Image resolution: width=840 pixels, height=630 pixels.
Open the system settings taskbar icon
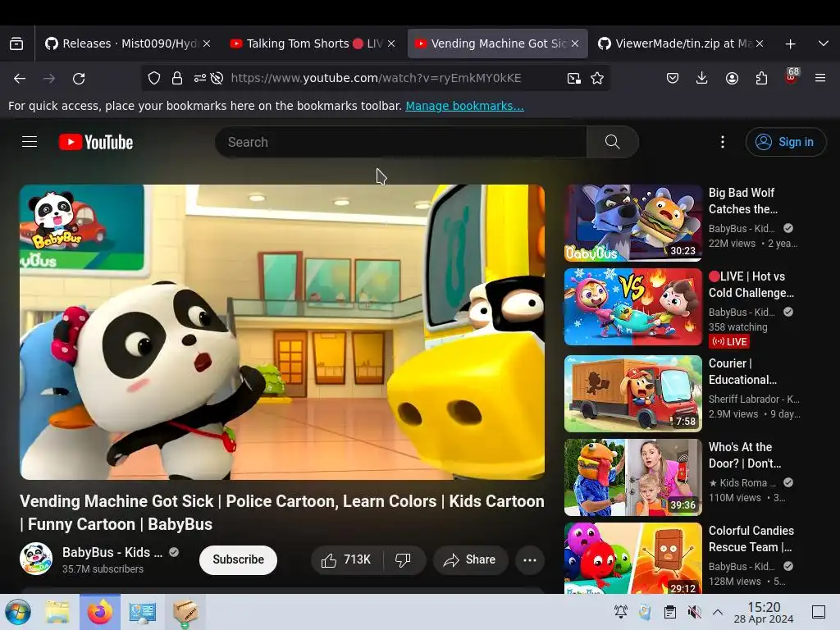143,612
